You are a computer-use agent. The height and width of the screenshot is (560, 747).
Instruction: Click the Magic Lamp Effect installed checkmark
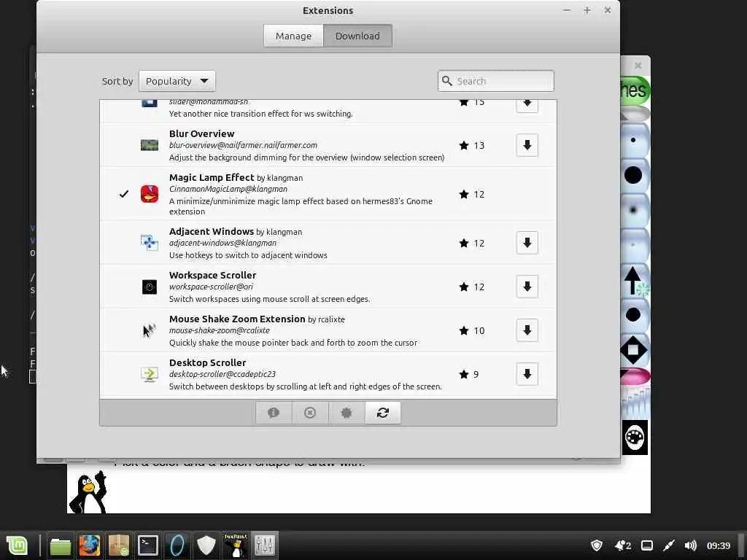tap(124, 194)
